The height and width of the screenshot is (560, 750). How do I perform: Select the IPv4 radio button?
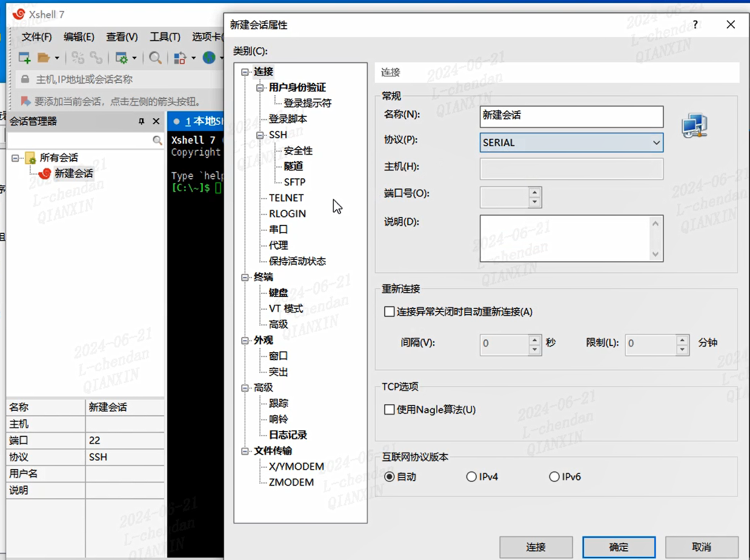(471, 477)
